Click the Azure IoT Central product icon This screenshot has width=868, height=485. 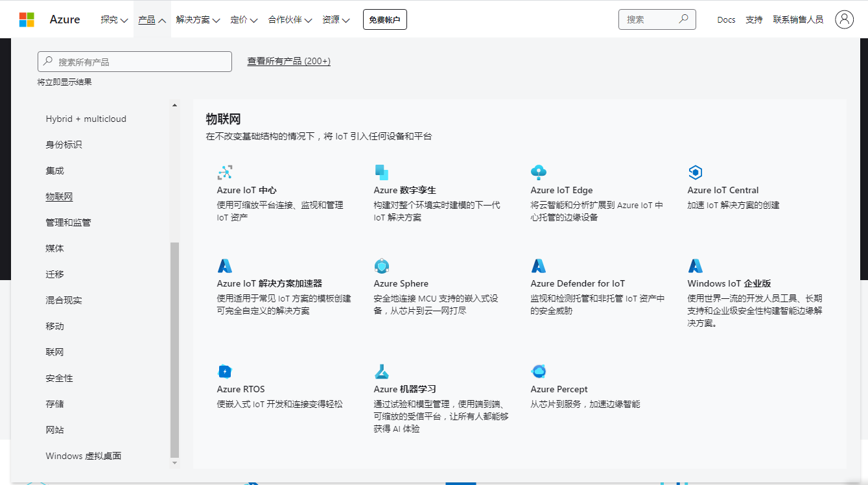point(695,172)
